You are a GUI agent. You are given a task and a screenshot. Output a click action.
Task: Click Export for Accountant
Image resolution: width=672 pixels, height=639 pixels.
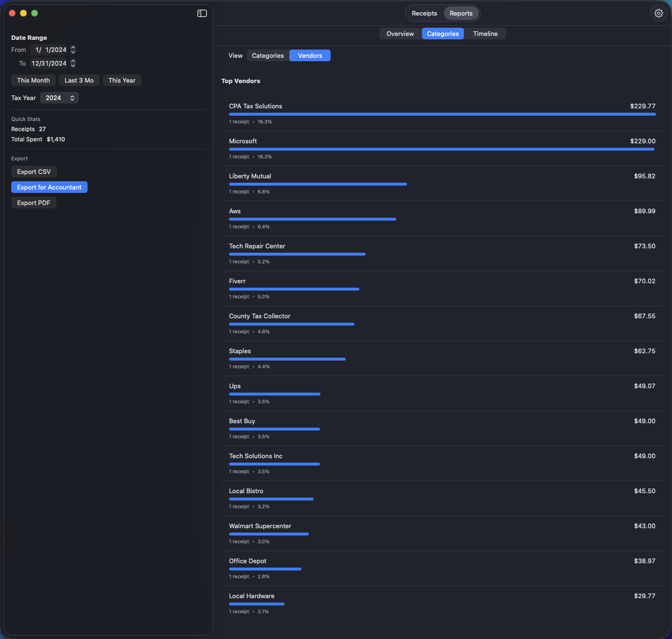[x=49, y=187]
